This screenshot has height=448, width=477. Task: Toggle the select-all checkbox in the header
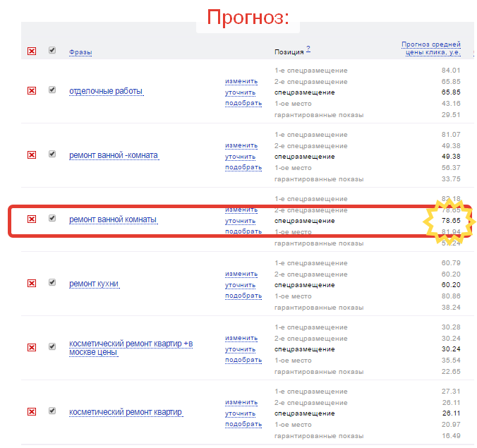pos(52,50)
